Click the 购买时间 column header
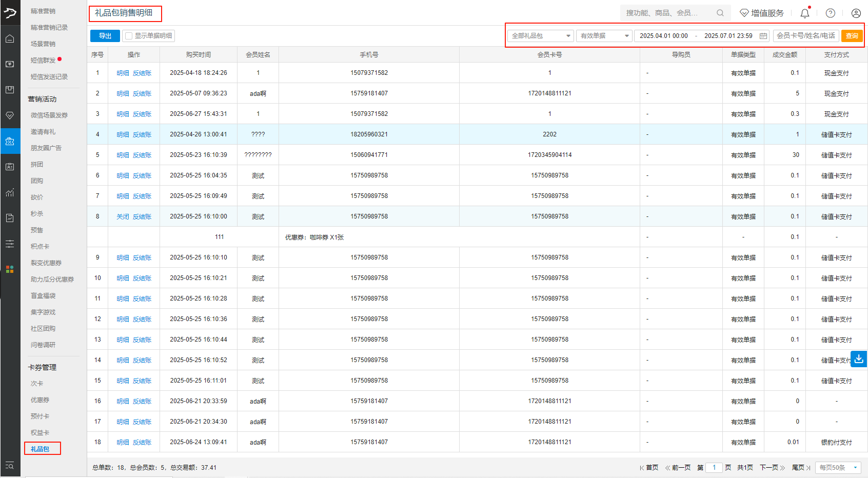 199,55
